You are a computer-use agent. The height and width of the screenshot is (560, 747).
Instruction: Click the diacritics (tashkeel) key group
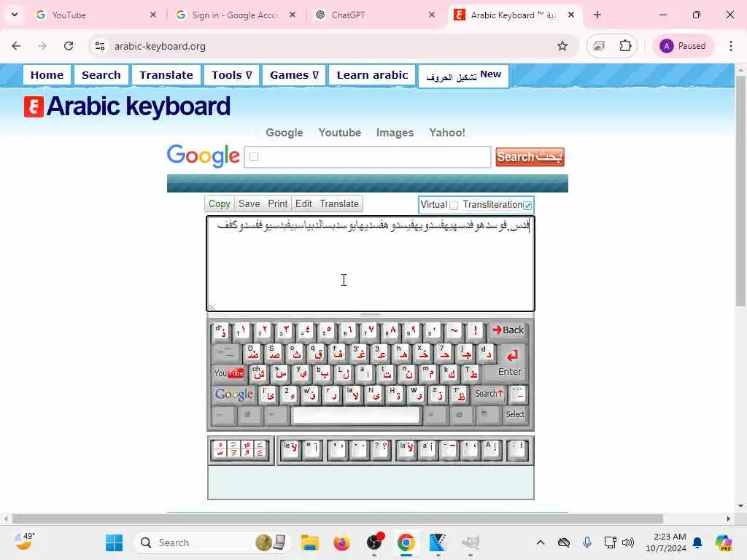point(239,450)
